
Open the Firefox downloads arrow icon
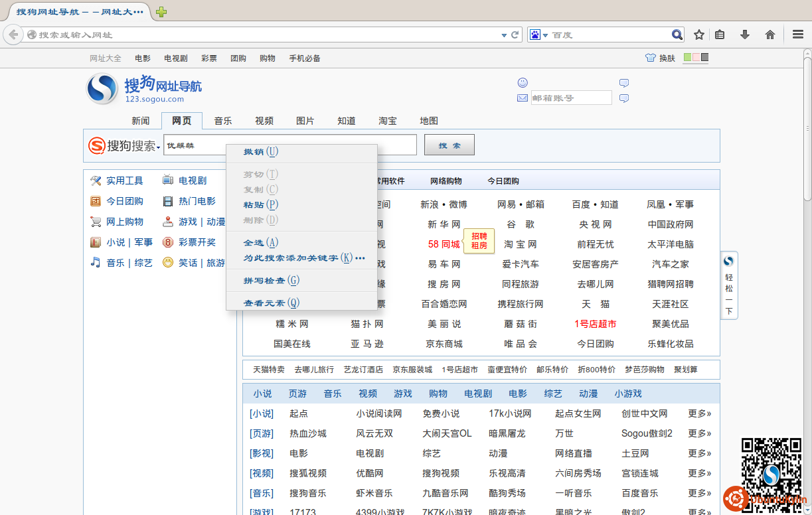(745, 35)
